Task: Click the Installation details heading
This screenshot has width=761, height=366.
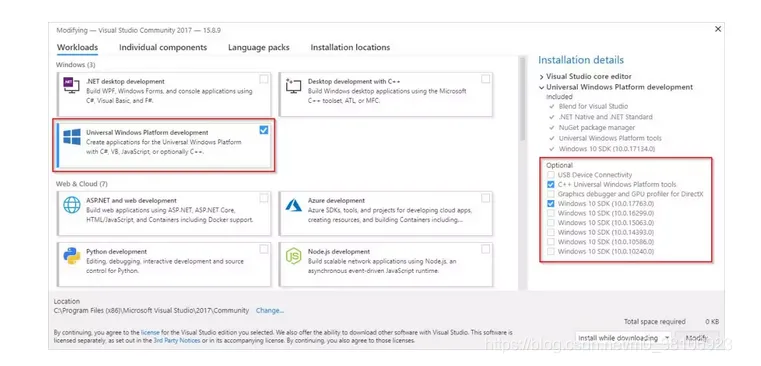Action: click(581, 60)
